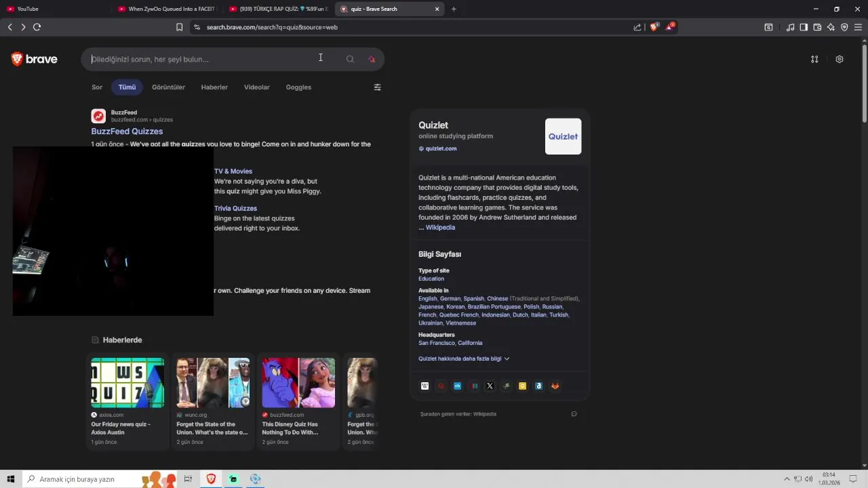Click the feedback smiley icon under infobox

(x=574, y=414)
